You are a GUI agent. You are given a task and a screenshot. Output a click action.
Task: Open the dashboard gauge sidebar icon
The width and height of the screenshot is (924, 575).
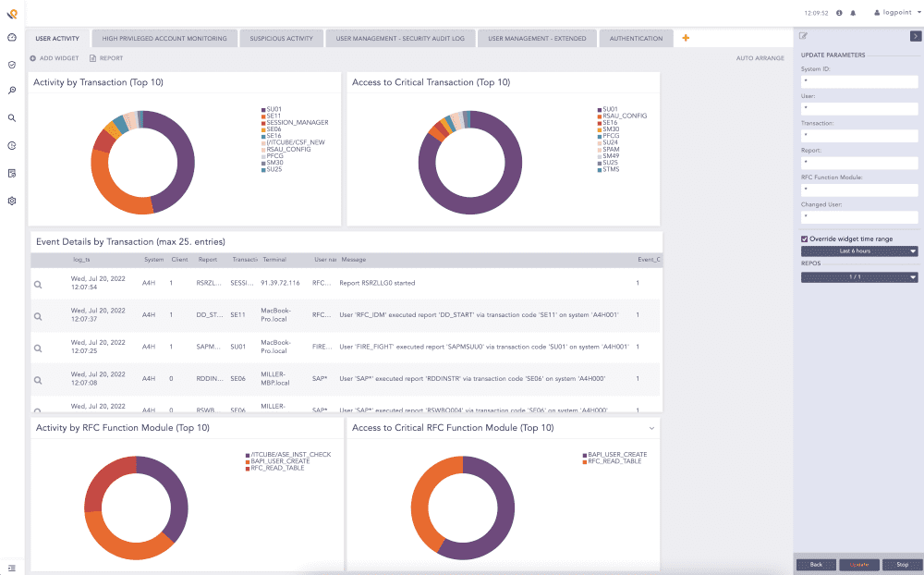pos(12,38)
